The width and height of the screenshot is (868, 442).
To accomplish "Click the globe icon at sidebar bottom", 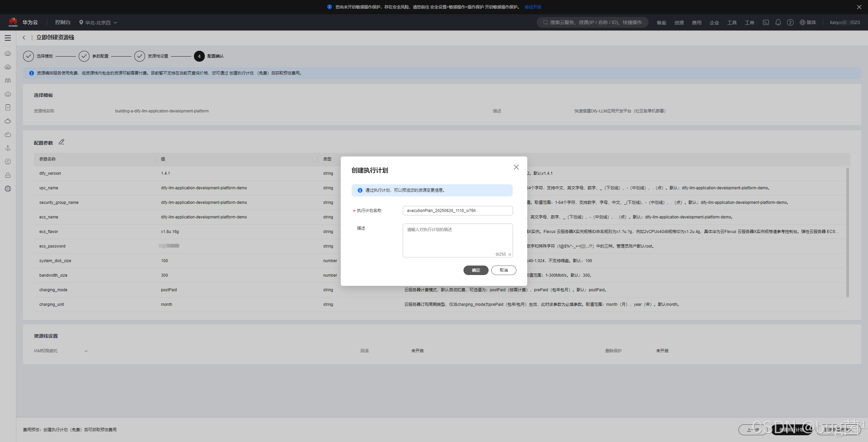I will (x=8, y=189).
